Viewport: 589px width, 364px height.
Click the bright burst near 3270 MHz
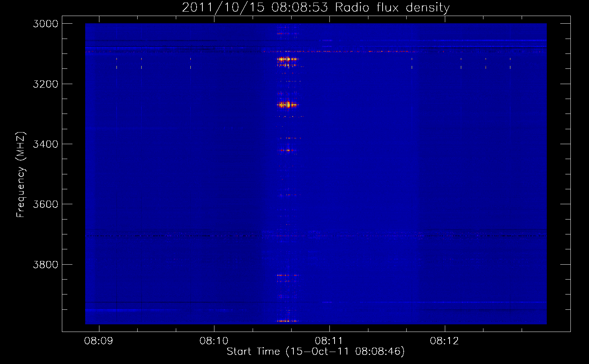[287, 105]
